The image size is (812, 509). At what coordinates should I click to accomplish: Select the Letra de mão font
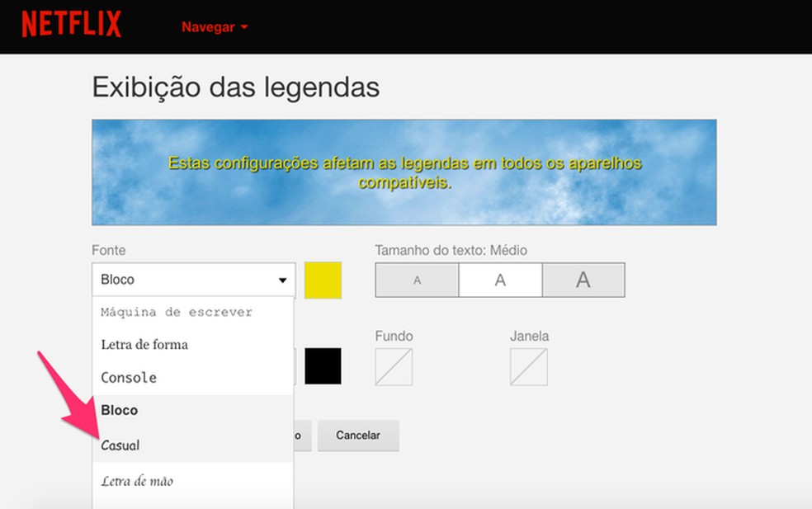(x=137, y=481)
